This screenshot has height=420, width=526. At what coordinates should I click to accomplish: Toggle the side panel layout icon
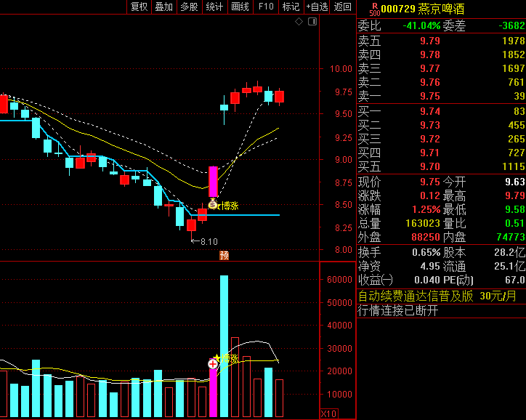coord(312,22)
